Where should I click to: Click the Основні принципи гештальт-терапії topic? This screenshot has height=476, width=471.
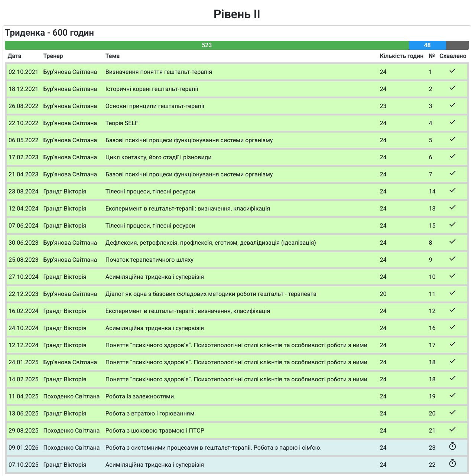[155, 106]
